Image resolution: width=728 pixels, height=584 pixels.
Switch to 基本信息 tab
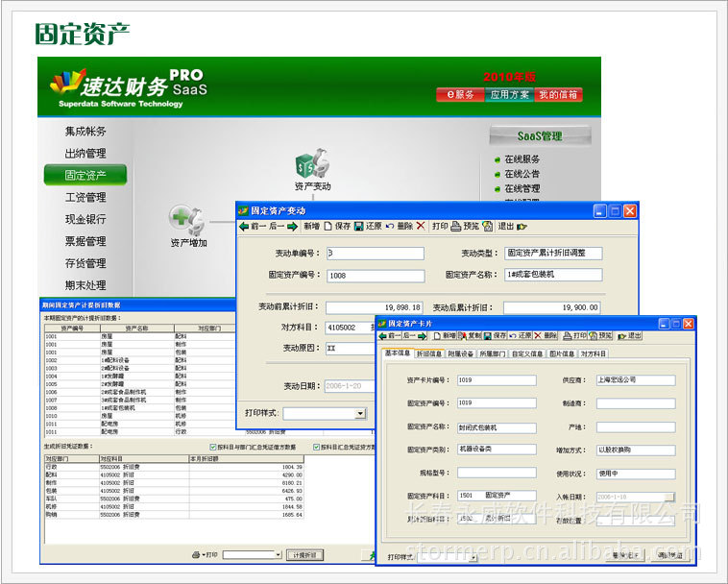(398, 353)
